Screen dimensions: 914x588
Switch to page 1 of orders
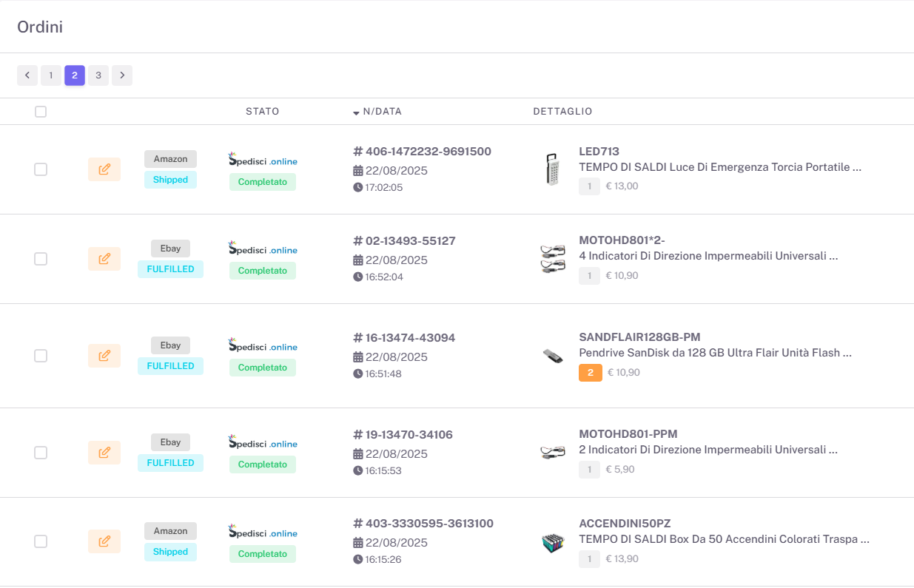coord(51,75)
